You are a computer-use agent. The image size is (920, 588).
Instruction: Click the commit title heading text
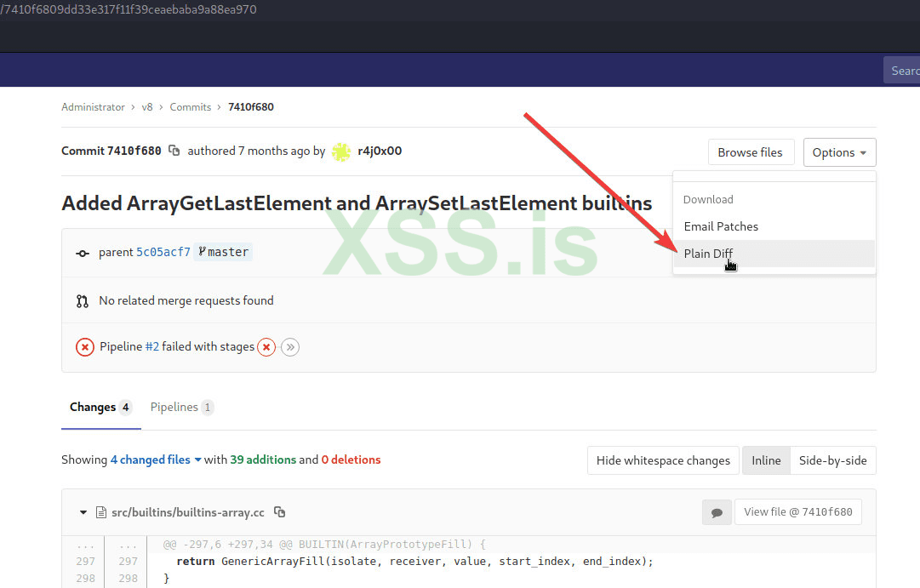357,203
